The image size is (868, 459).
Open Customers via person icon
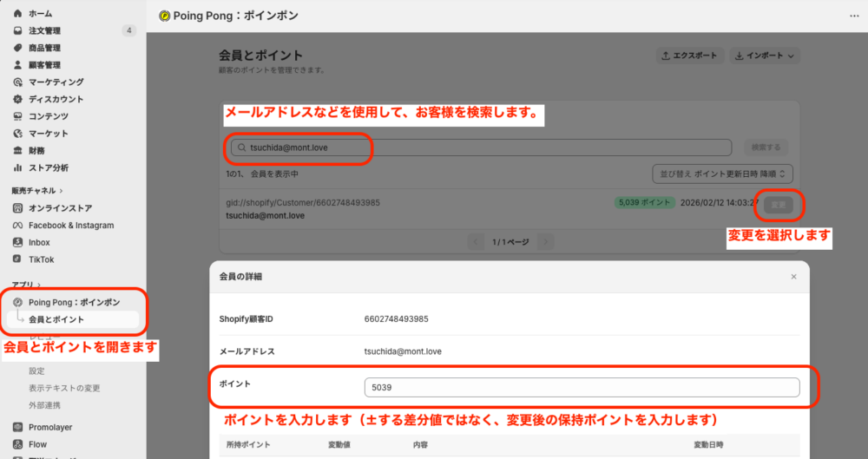pos(18,65)
